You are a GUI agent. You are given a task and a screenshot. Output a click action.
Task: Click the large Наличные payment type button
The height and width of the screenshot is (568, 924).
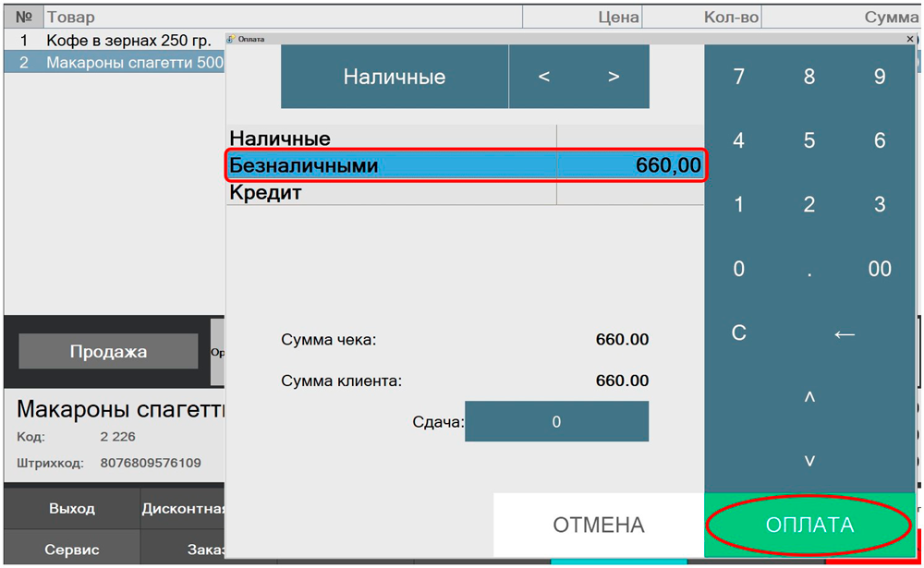pos(395,77)
